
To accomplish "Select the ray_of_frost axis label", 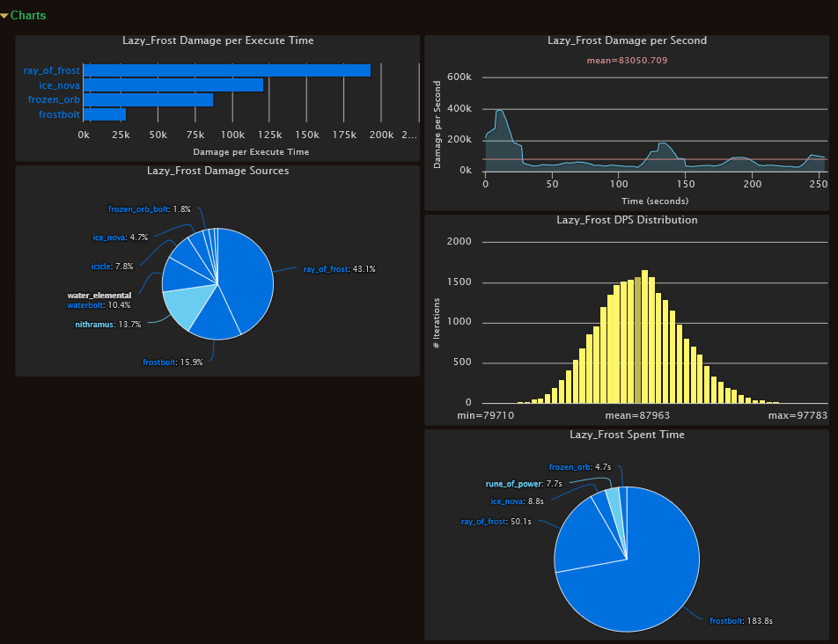I will coord(52,70).
